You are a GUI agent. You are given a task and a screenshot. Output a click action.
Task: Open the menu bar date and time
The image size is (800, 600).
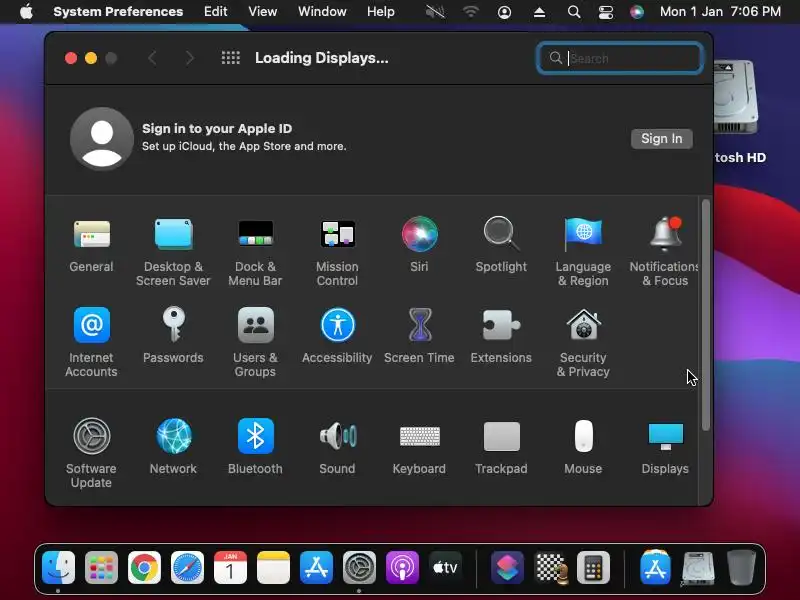(x=720, y=11)
